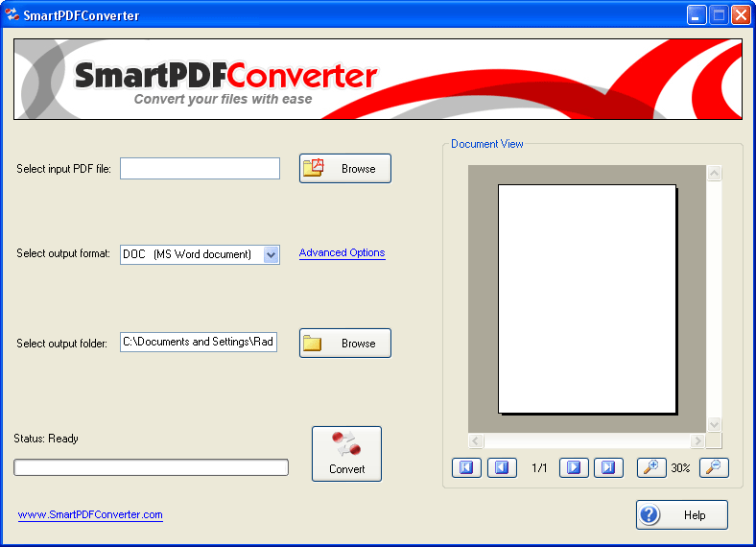
Task: Click the conversion progress bar
Action: tap(151, 467)
